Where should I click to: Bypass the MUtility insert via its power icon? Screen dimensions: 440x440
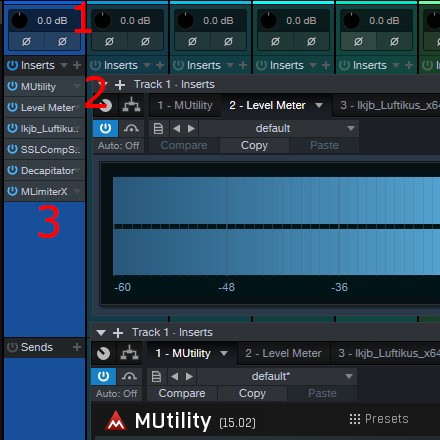pyautogui.click(x=12, y=86)
